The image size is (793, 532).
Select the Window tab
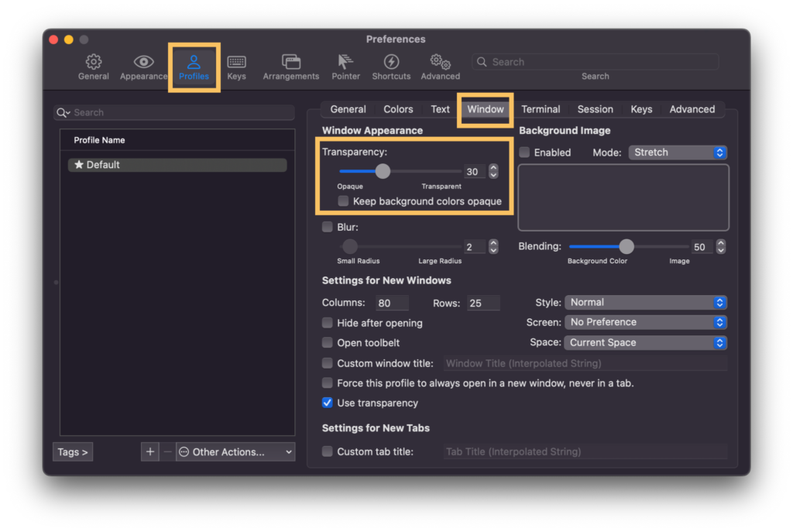pyautogui.click(x=486, y=109)
